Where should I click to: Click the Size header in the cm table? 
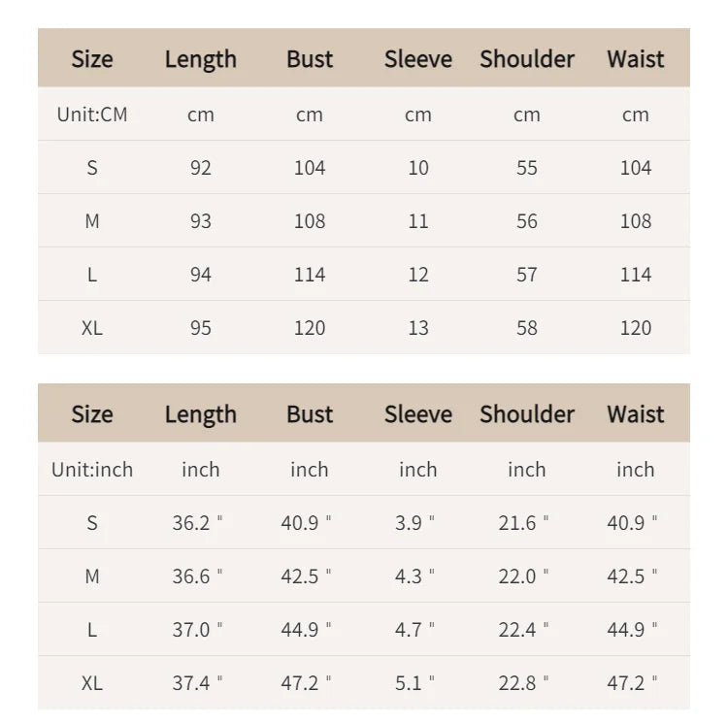pos(92,59)
